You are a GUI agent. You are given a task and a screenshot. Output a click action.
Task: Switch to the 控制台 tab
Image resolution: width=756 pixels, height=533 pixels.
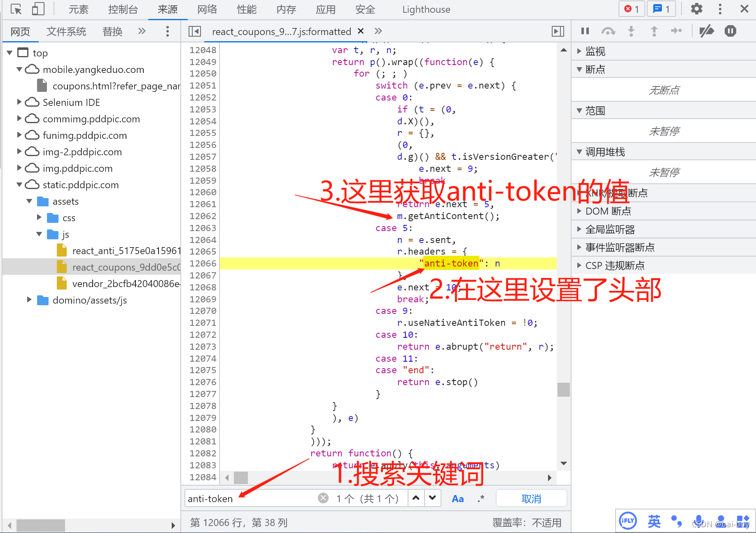click(x=123, y=9)
